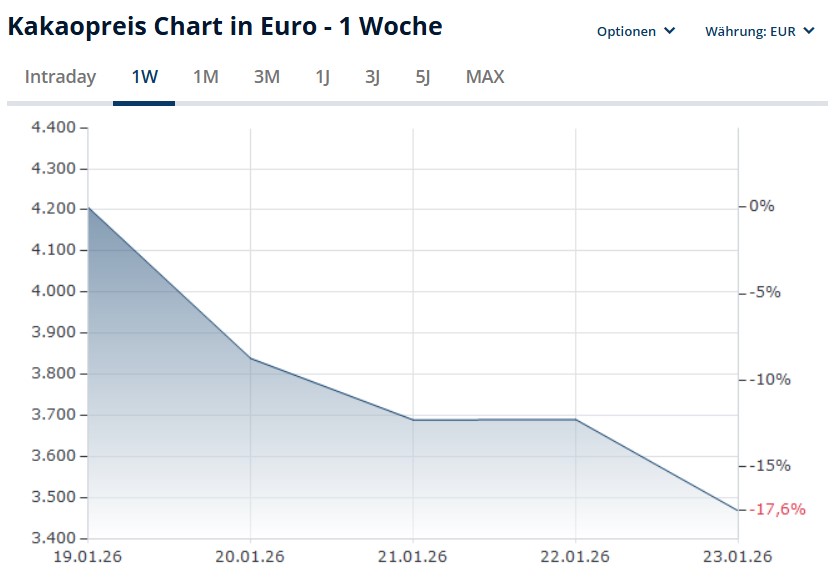Select the 1J time range tab

point(322,77)
